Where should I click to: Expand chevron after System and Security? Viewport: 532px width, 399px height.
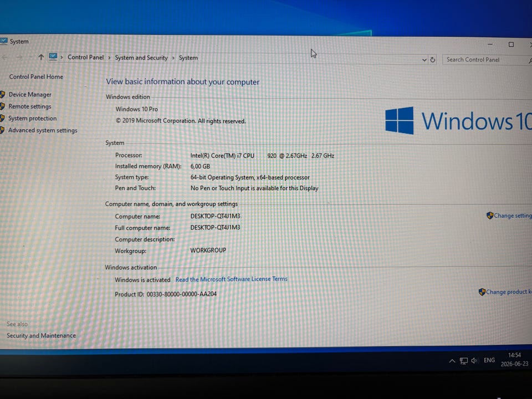pyautogui.click(x=173, y=58)
